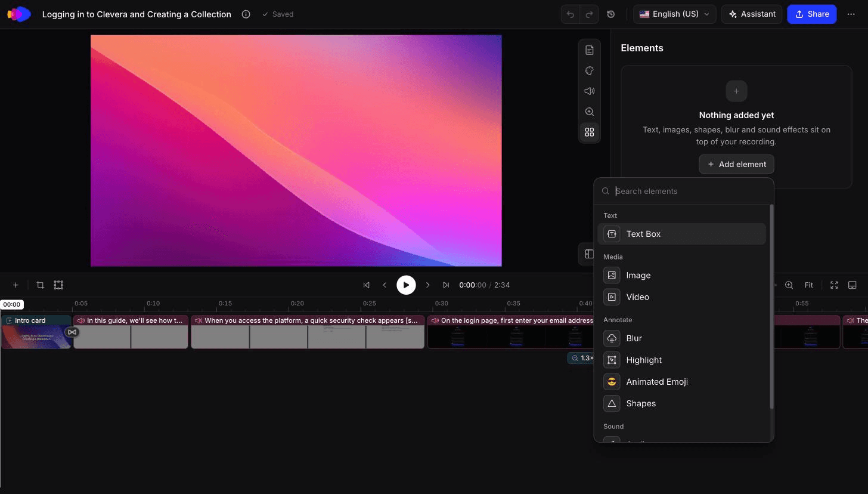Select Highlight under Annotate
868x494 pixels.
click(681, 360)
